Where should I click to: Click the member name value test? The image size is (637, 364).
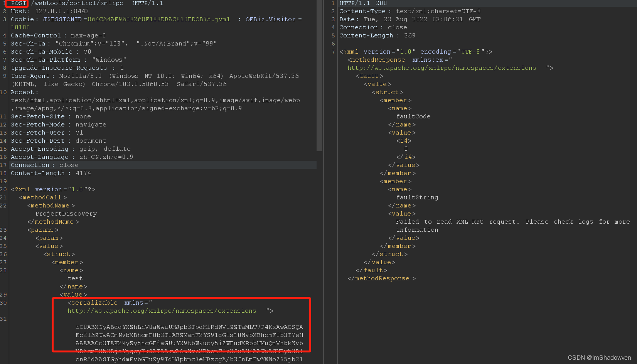75,278
